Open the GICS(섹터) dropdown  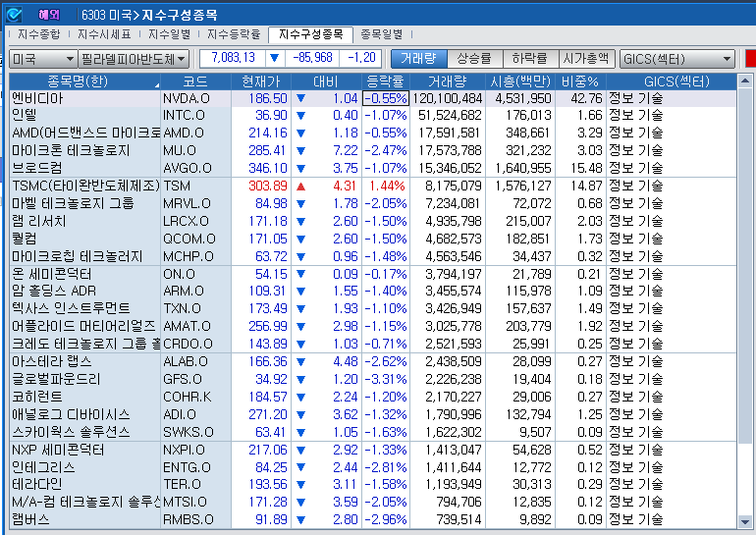tap(676, 59)
